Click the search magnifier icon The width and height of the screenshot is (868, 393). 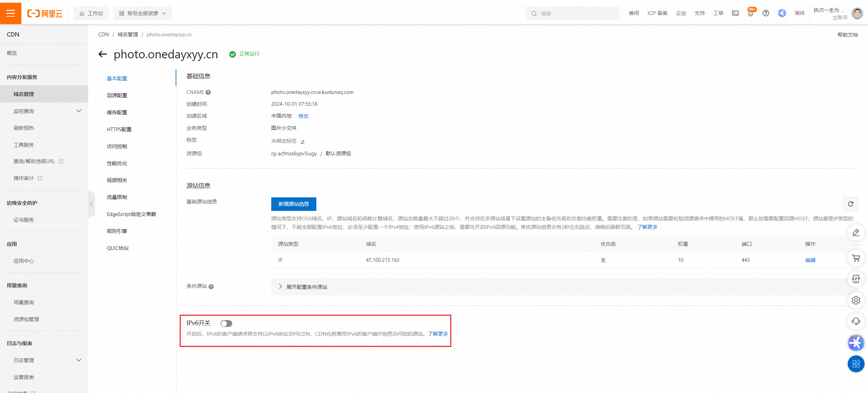(x=534, y=14)
